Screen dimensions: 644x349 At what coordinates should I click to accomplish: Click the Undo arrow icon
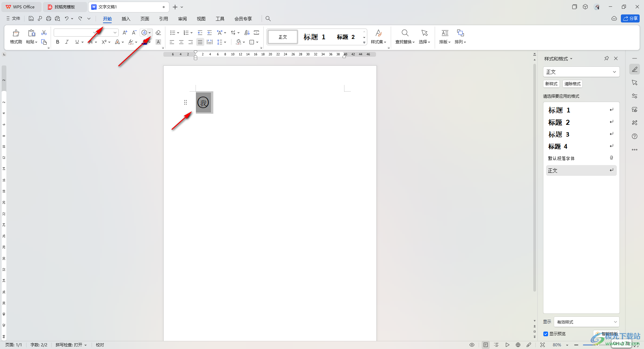(67, 18)
